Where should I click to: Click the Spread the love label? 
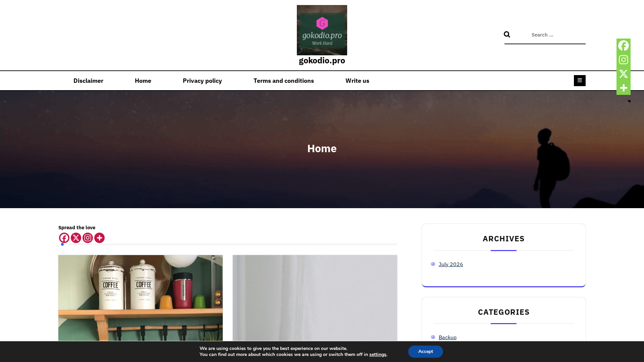[77, 228]
